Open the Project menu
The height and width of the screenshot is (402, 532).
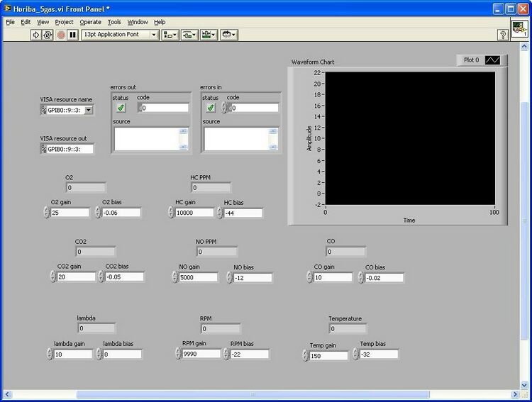click(x=64, y=22)
